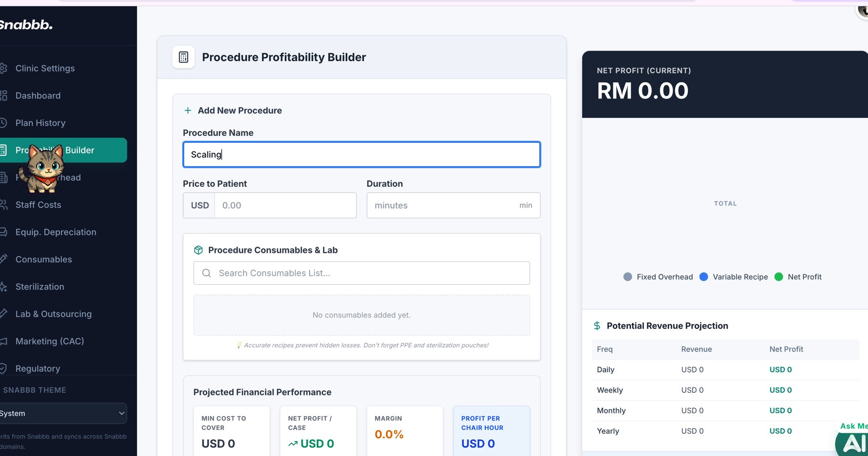Click the Sterilization sparkle icon
The height and width of the screenshot is (456, 868).
click(x=3, y=287)
